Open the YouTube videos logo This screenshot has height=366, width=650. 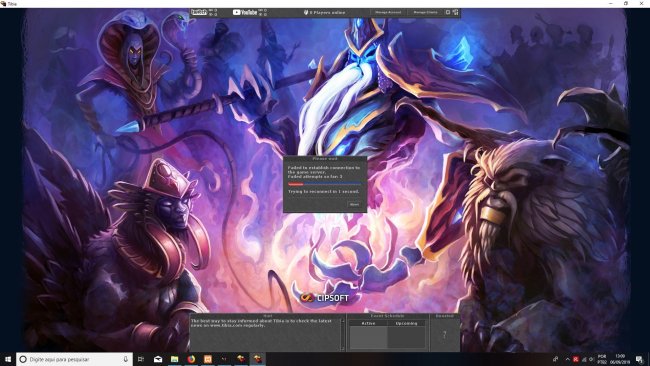[245, 12]
